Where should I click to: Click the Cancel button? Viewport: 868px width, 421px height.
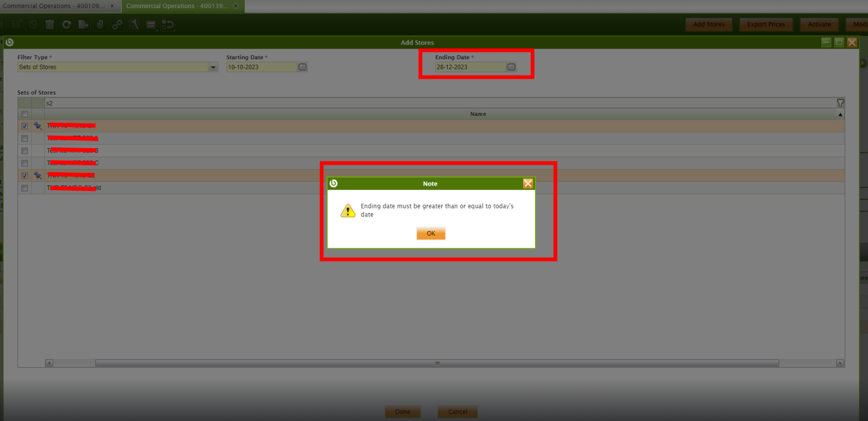458,412
